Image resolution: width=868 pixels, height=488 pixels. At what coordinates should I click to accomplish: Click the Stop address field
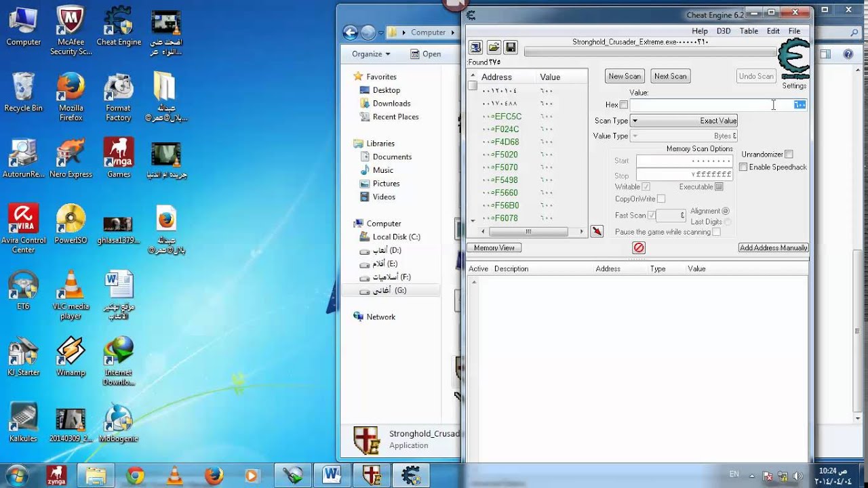(684, 175)
